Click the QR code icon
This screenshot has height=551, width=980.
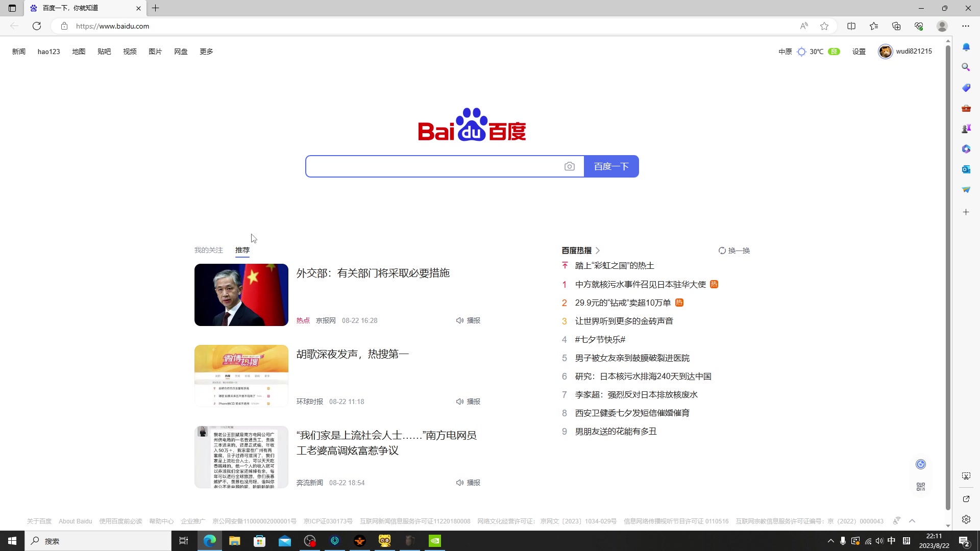[920, 487]
